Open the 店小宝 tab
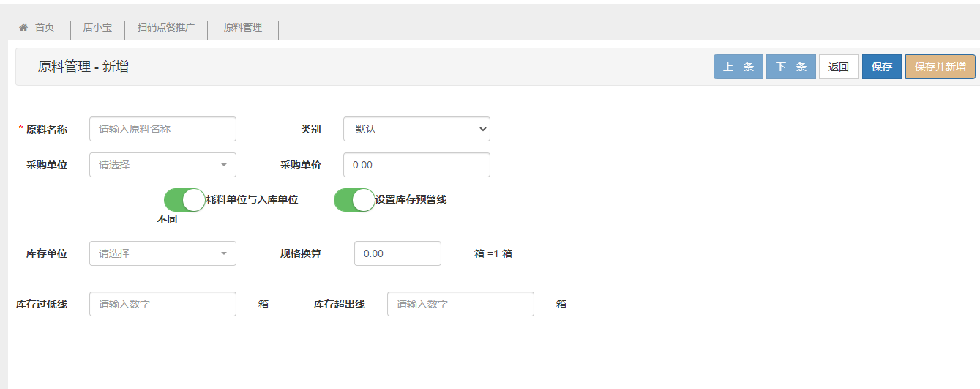This screenshot has height=389, width=980. pos(97,28)
